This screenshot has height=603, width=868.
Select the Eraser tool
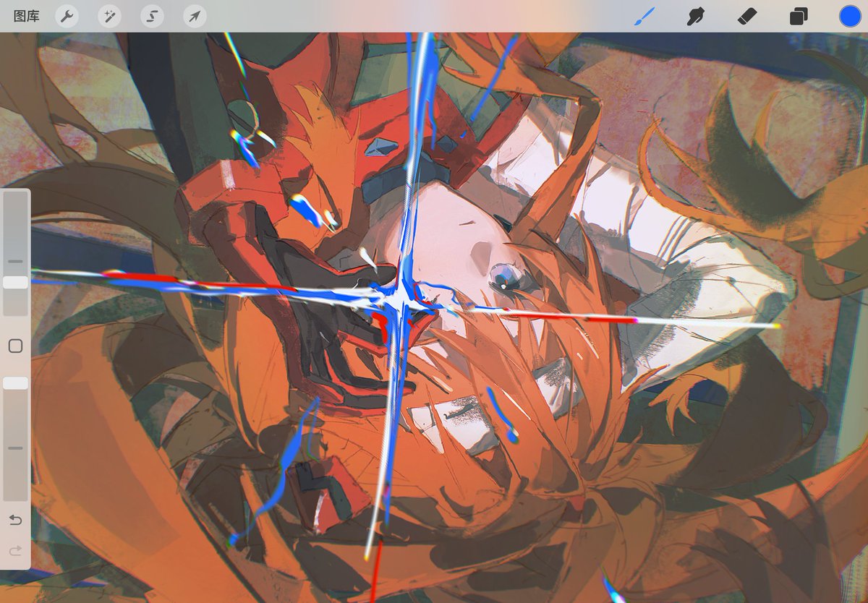[746, 16]
